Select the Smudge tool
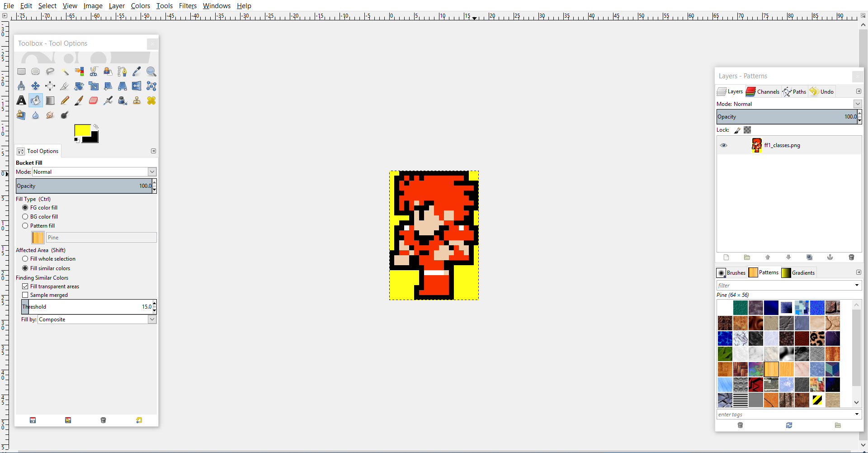The image size is (868, 453). click(x=50, y=115)
